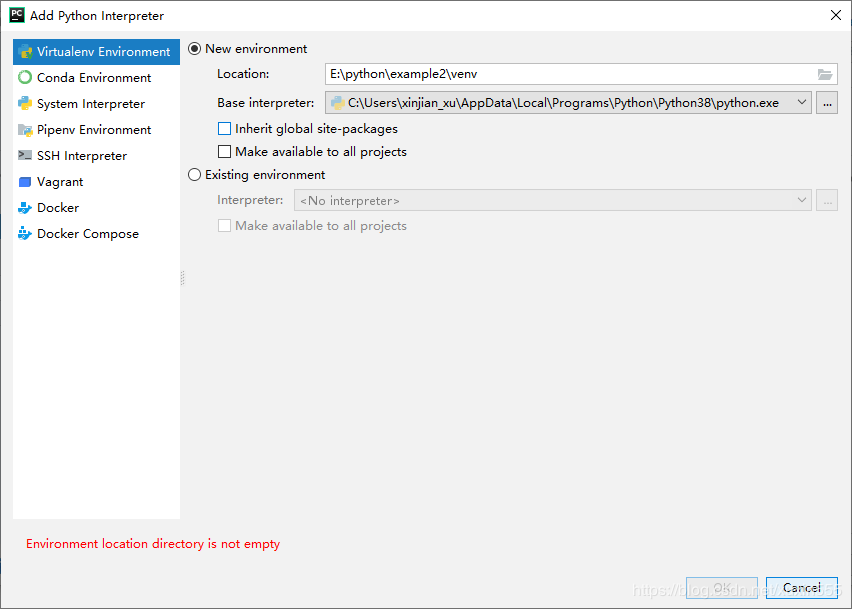Select the New environment radio button
Screen dimensions: 852x609
[x=195, y=49]
